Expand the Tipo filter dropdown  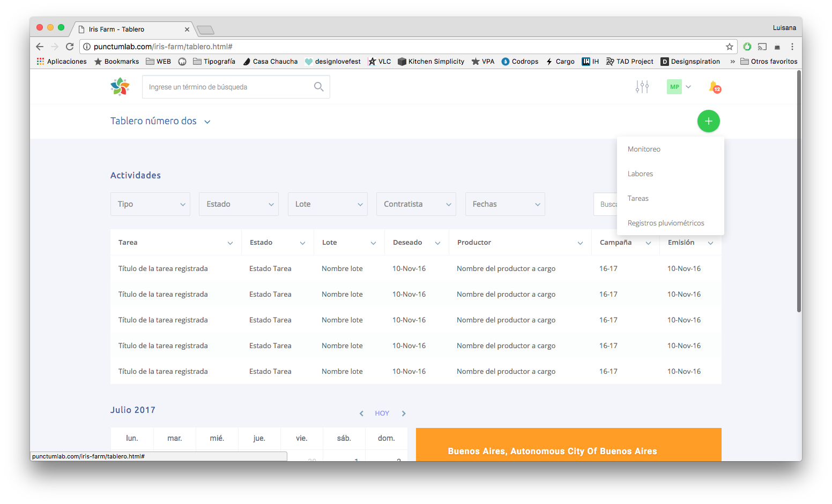[150, 204]
